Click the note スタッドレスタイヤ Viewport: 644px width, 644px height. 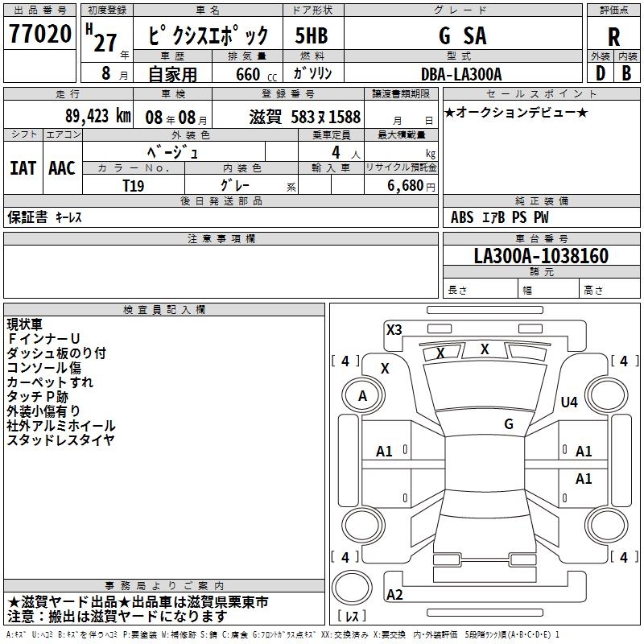click(x=61, y=440)
